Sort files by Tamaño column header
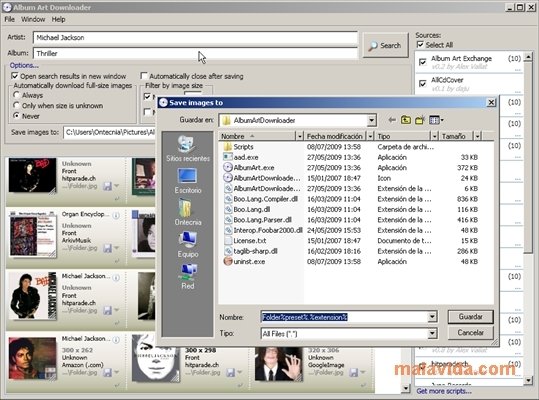 (456, 136)
